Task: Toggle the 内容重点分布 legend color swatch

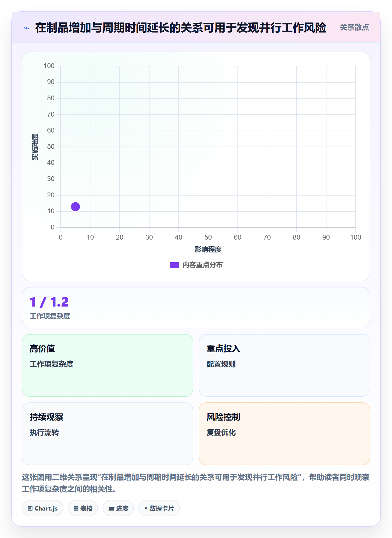Action: point(174,265)
